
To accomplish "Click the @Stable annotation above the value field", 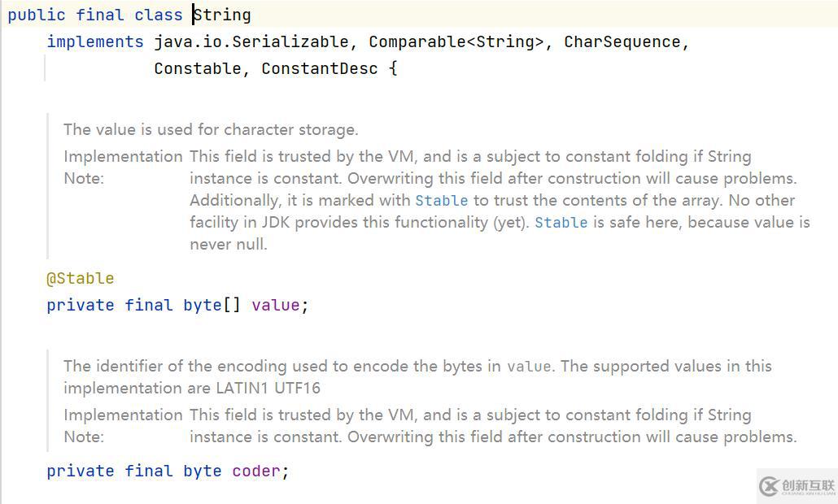I will tap(80, 279).
